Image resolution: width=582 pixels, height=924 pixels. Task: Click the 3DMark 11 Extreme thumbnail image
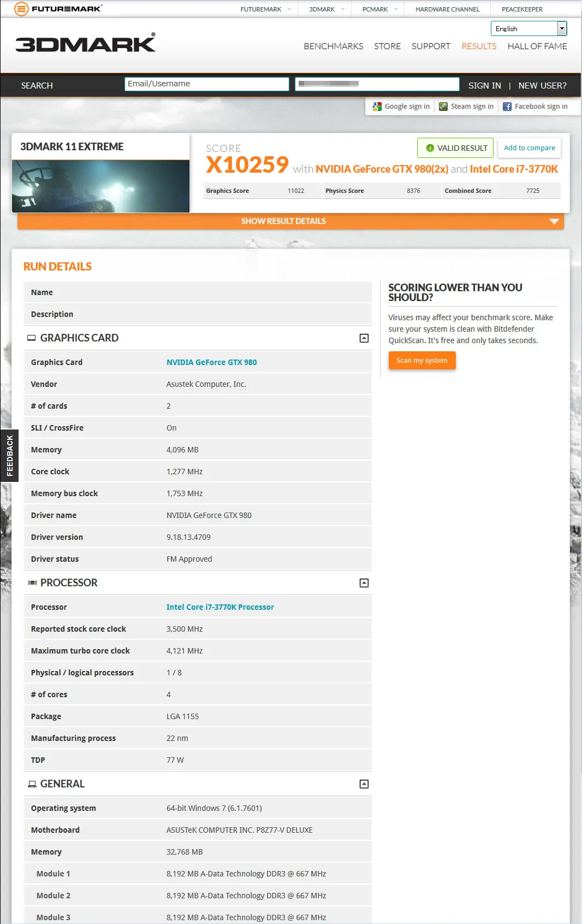(101, 186)
